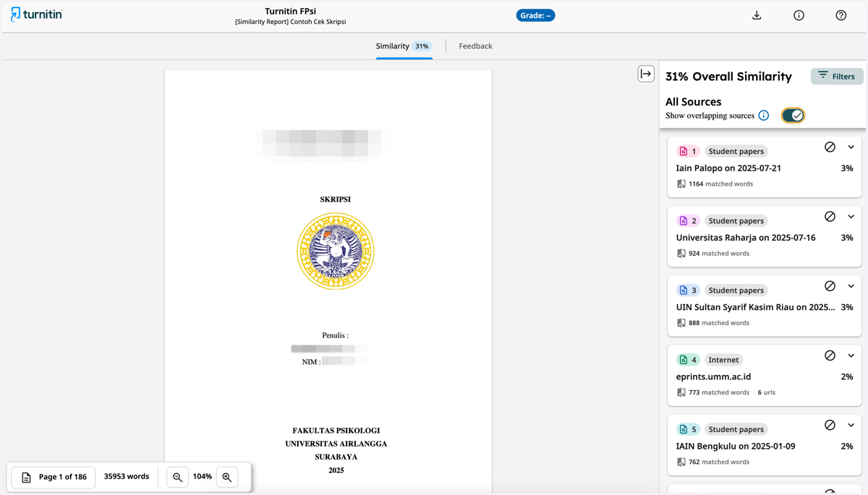The image size is (868, 495).
Task: Zoom in the document
Action: (x=227, y=477)
